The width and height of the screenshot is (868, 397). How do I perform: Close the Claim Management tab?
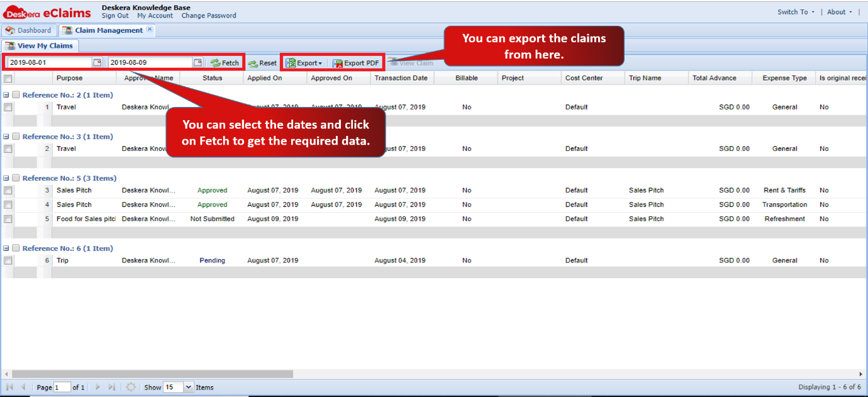149,29
